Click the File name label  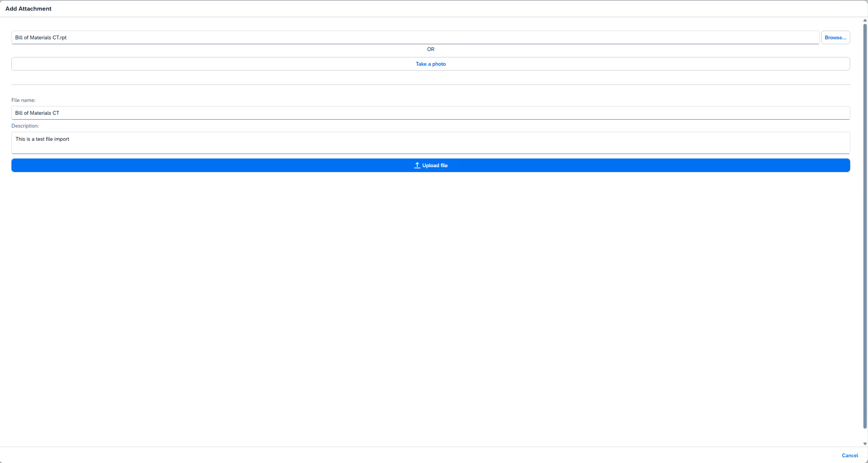pos(23,100)
